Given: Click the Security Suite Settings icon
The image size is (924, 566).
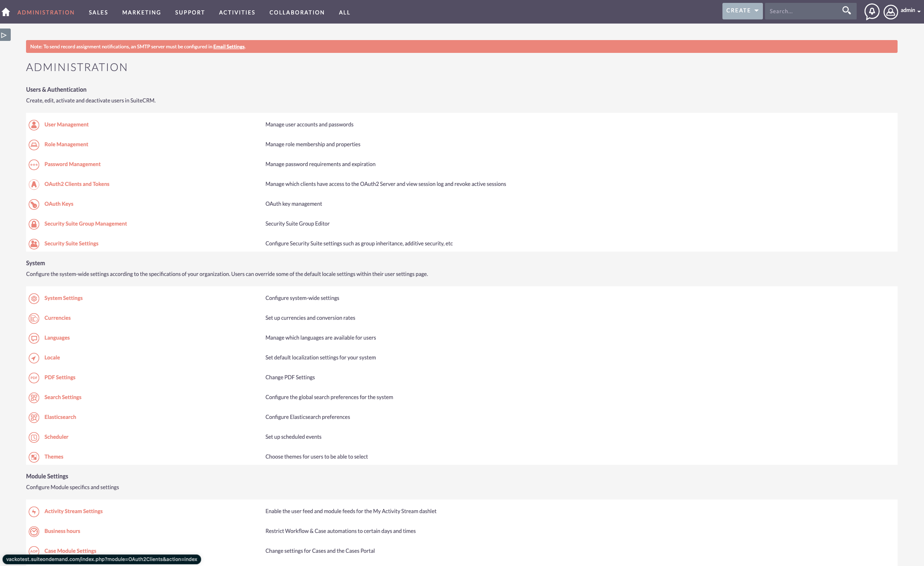Looking at the screenshot, I should [x=34, y=244].
